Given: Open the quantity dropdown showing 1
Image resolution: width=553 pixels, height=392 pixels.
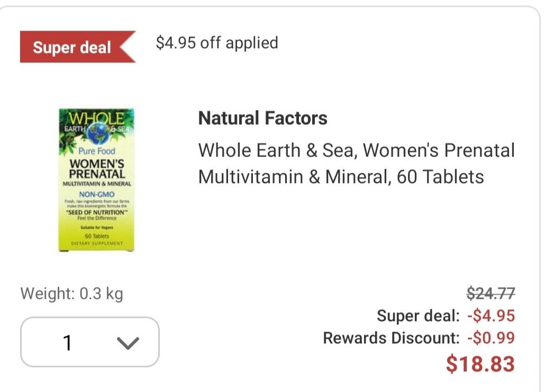Looking at the screenshot, I should [89, 342].
